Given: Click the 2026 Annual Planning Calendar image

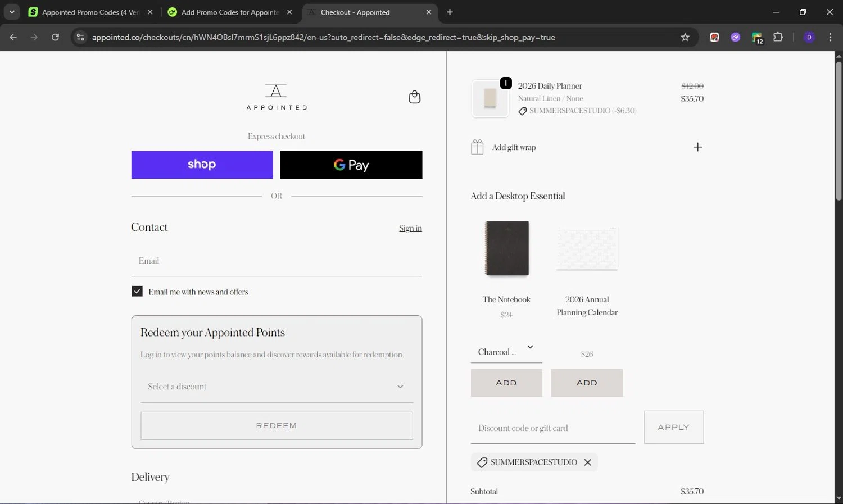Looking at the screenshot, I should point(587,248).
